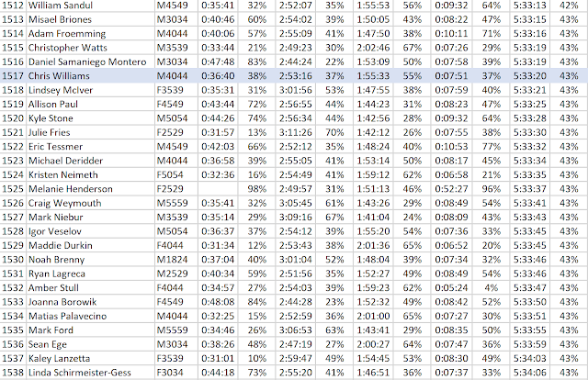The height and width of the screenshot is (380, 588).
Task: Click the name Allison Paul
Action: [53, 105]
